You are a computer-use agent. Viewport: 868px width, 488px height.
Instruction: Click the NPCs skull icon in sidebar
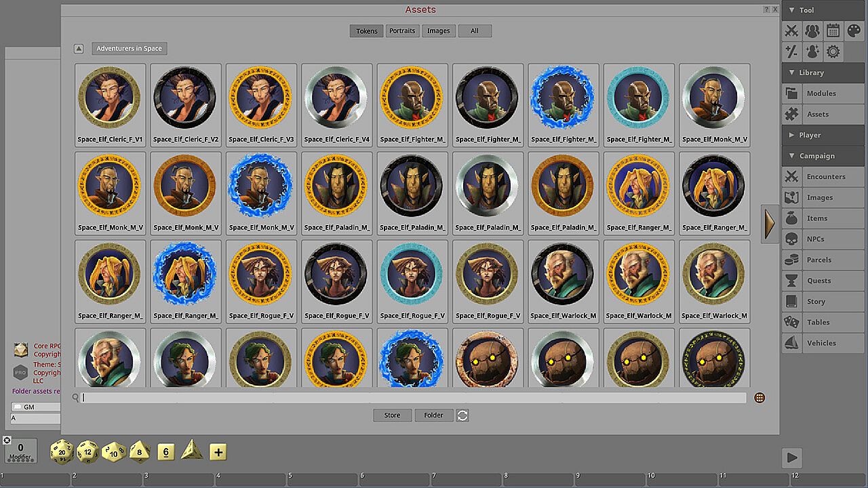click(791, 239)
